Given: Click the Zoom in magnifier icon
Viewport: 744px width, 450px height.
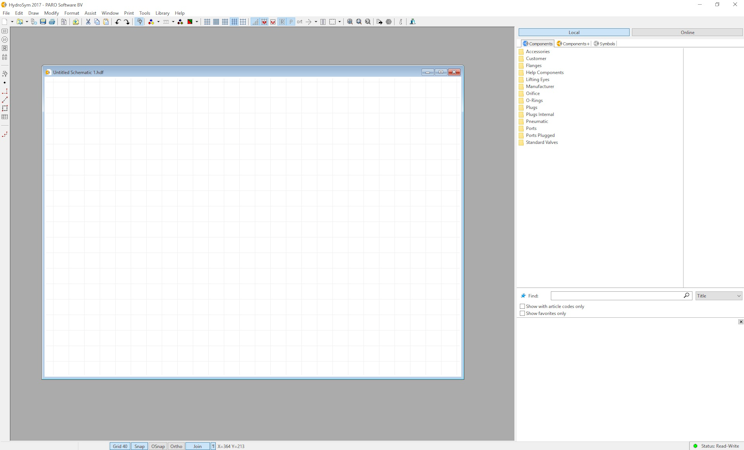Looking at the screenshot, I should [350, 22].
